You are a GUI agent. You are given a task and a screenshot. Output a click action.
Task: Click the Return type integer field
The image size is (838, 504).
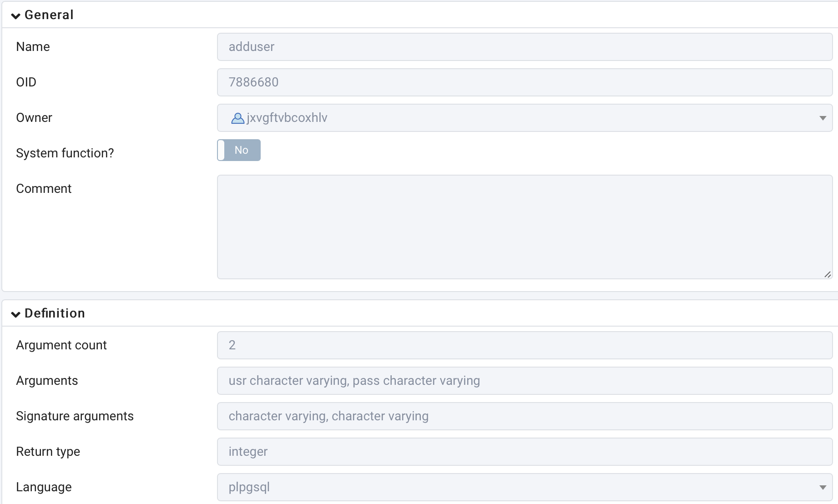(525, 452)
